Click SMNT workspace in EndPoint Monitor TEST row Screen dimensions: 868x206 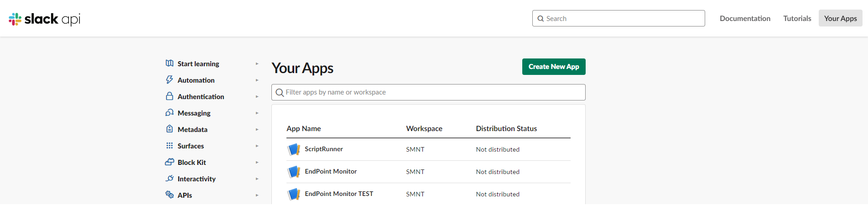(415, 194)
